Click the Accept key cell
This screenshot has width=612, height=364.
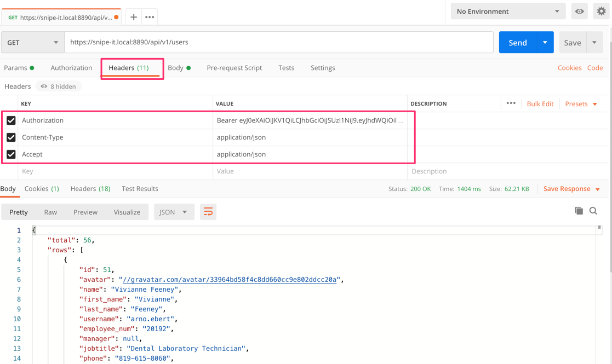tap(115, 154)
